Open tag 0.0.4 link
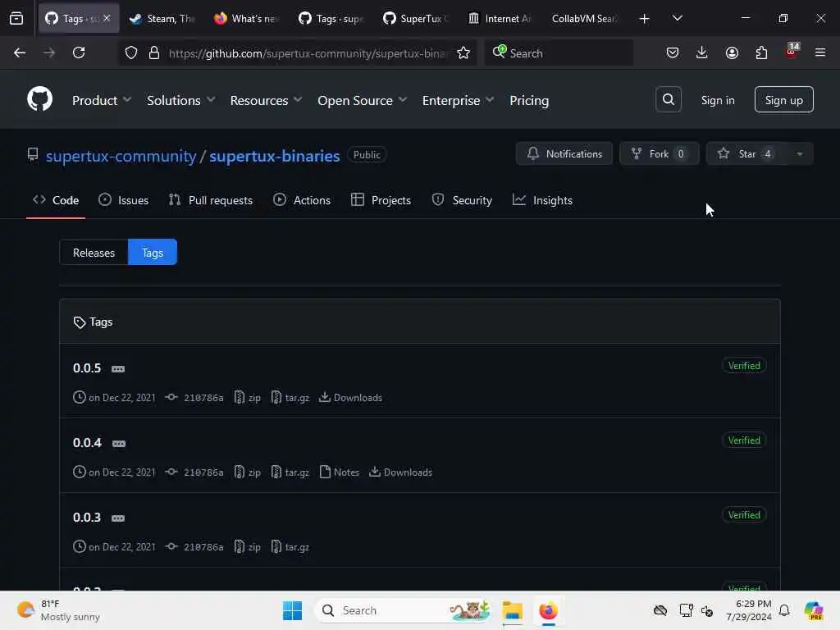Screen dimensions: 840x630 (x=87, y=442)
